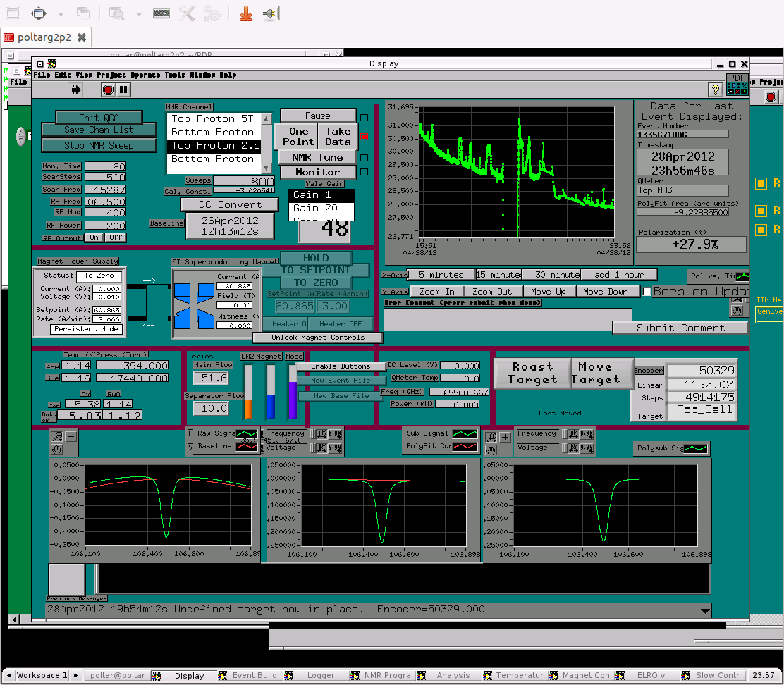Viewport: 784px width, 685px height.
Task: Click the DC Convert button
Action: 230,205
